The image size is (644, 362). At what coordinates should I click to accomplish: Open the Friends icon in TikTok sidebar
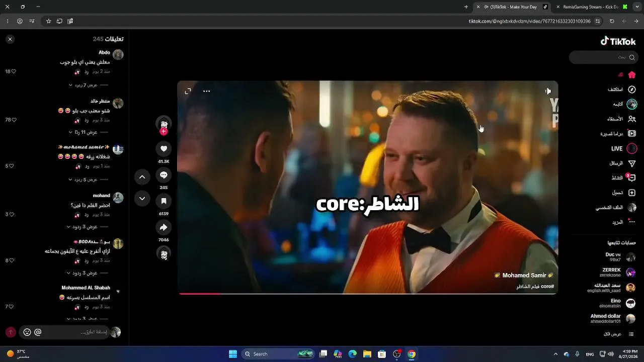click(x=632, y=119)
